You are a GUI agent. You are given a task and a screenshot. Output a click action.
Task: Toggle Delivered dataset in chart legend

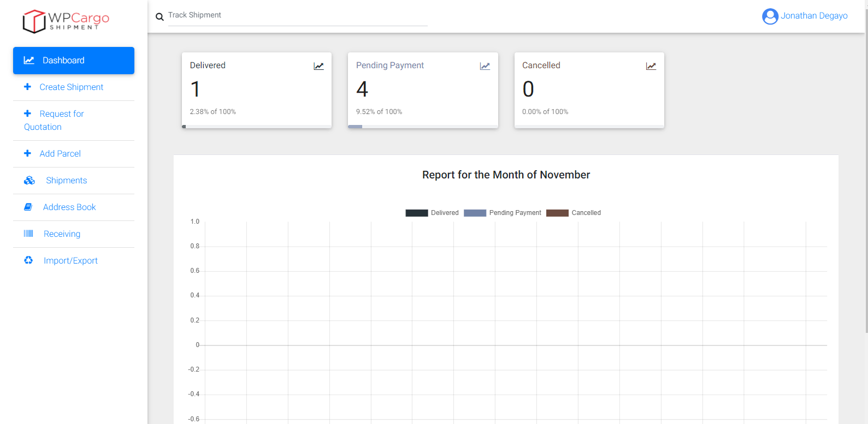pyautogui.click(x=432, y=213)
